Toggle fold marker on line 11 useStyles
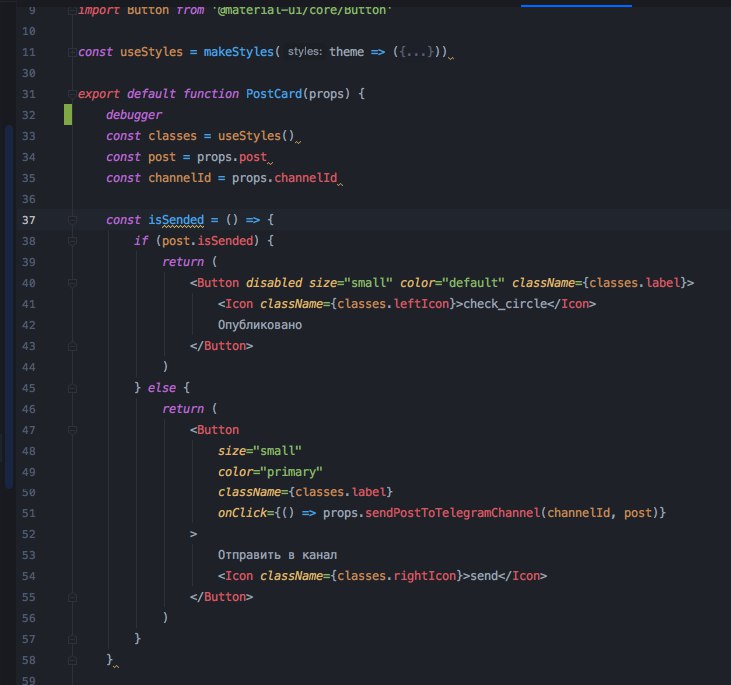 (72, 52)
